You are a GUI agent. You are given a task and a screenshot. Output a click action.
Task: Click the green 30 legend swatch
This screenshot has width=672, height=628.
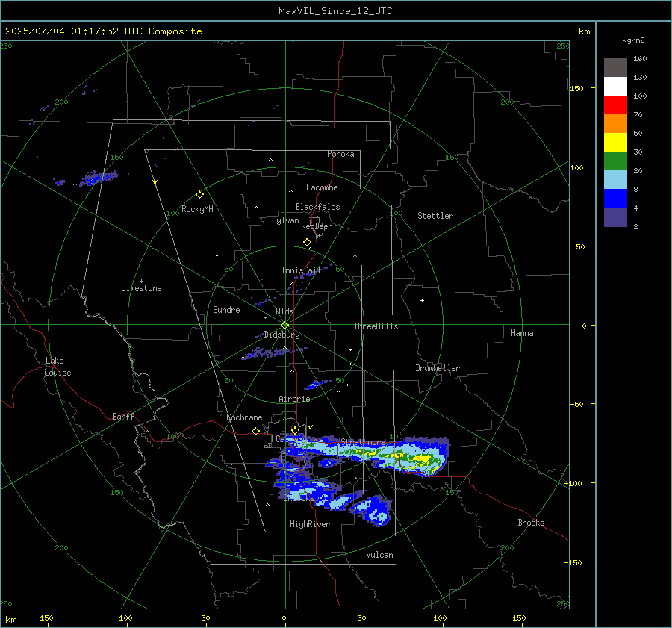pyautogui.click(x=615, y=161)
